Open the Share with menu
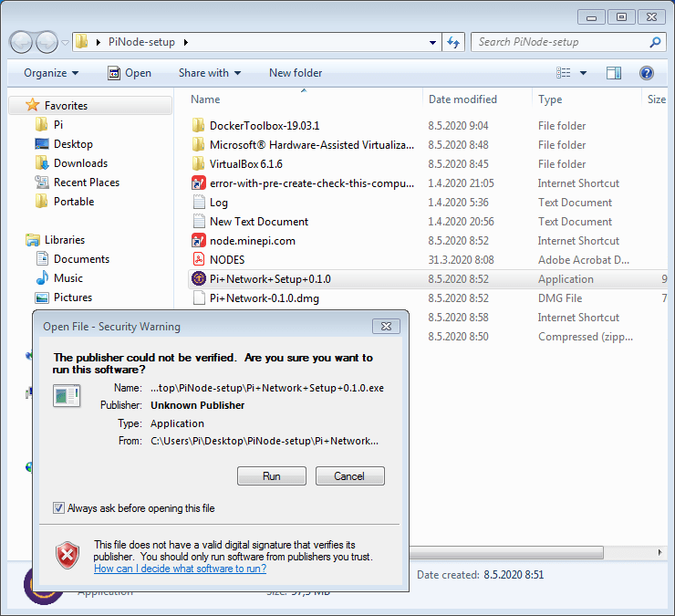Screen dimensions: 675x616 tap(210, 73)
